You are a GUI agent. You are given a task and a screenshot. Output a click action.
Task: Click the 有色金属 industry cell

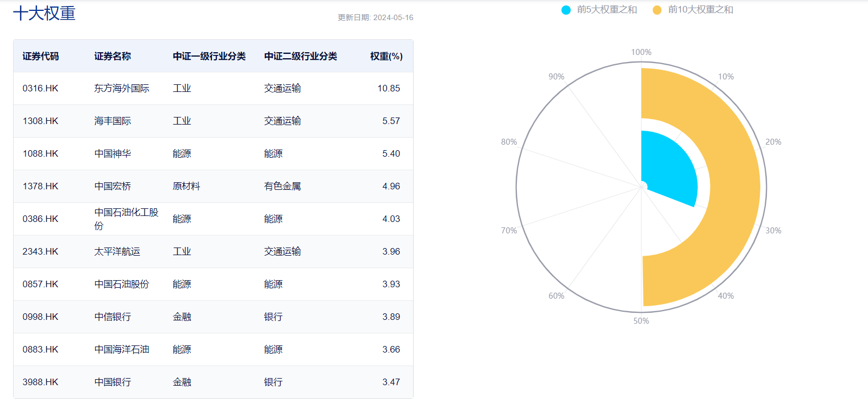pyautogui.click(x=283, y=186)
